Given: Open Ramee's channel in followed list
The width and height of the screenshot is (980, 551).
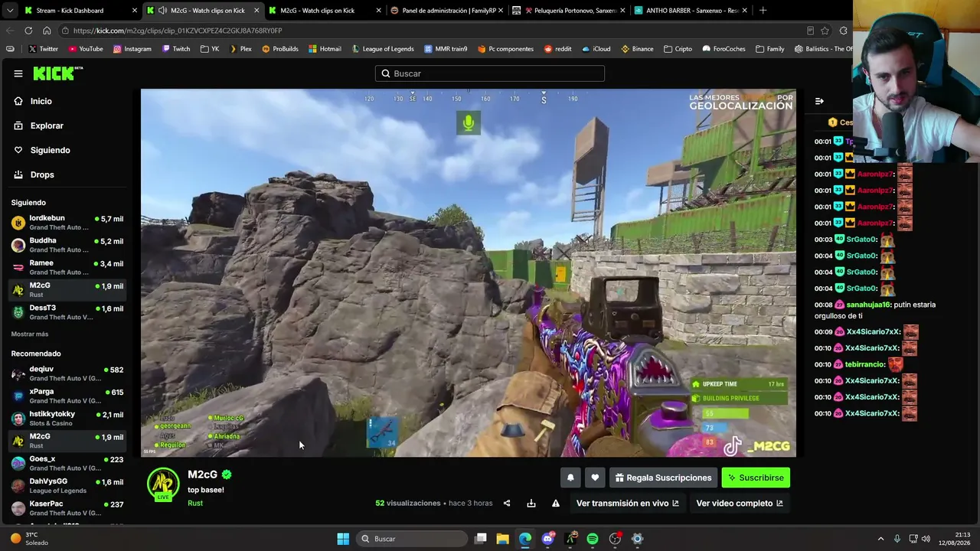Looking at the screenshot, I should tap(67, 267).
